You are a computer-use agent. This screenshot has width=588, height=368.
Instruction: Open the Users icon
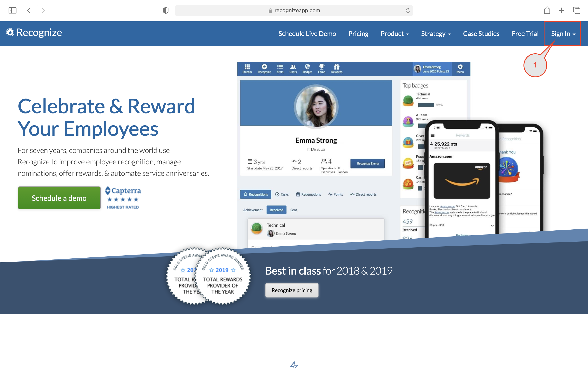(293, 69)
